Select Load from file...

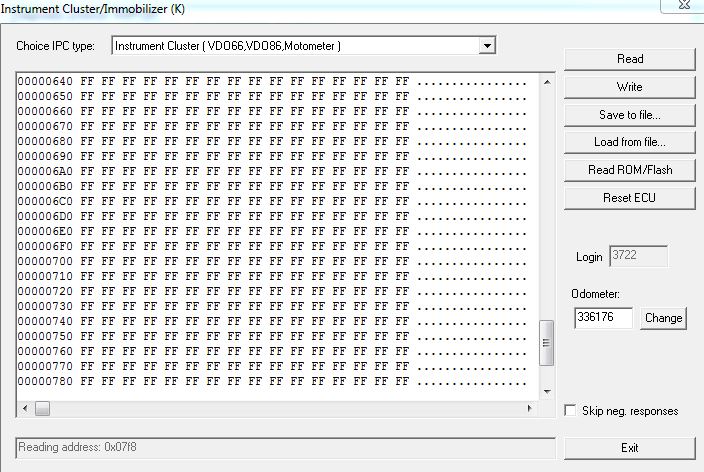click(x=629, y=142)
